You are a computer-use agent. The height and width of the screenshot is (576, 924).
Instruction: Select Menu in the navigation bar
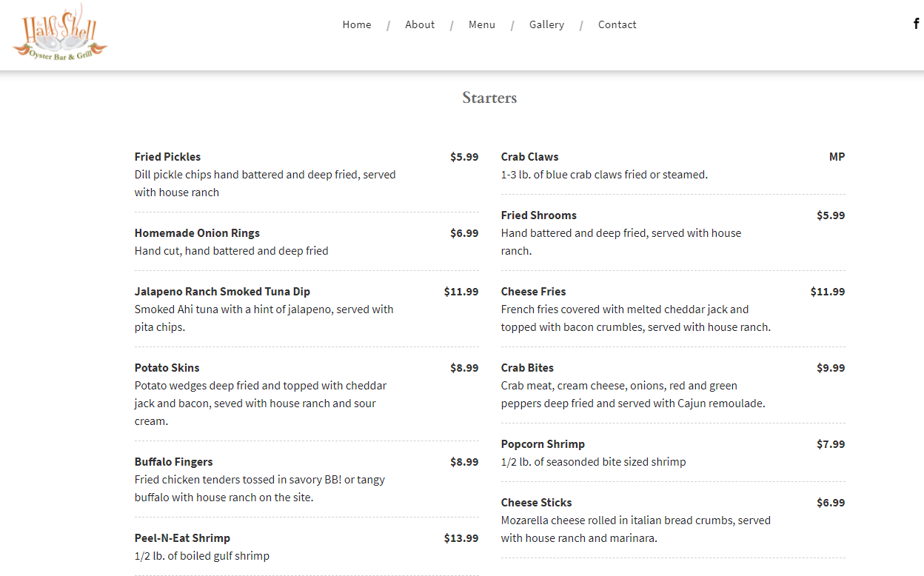[x=482, y=24]
